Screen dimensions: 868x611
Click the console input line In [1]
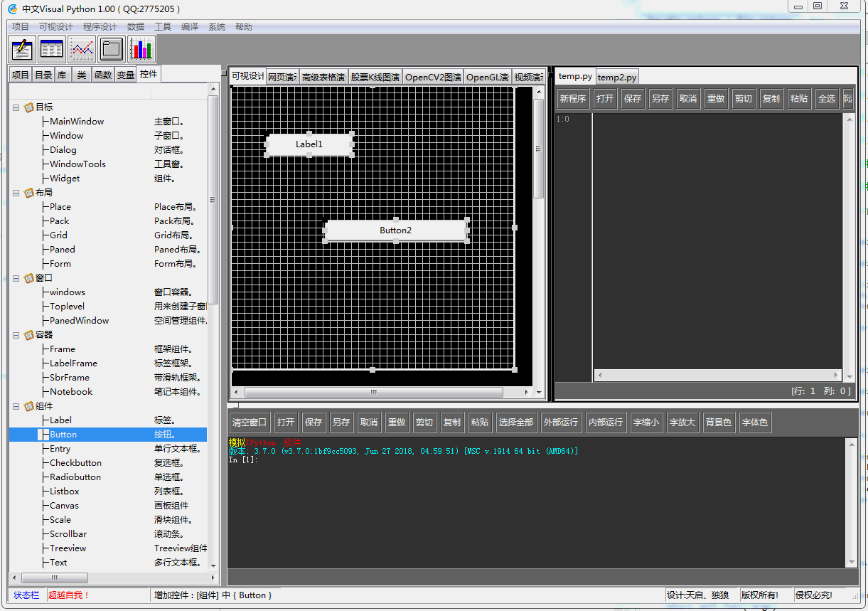[243, 459]
